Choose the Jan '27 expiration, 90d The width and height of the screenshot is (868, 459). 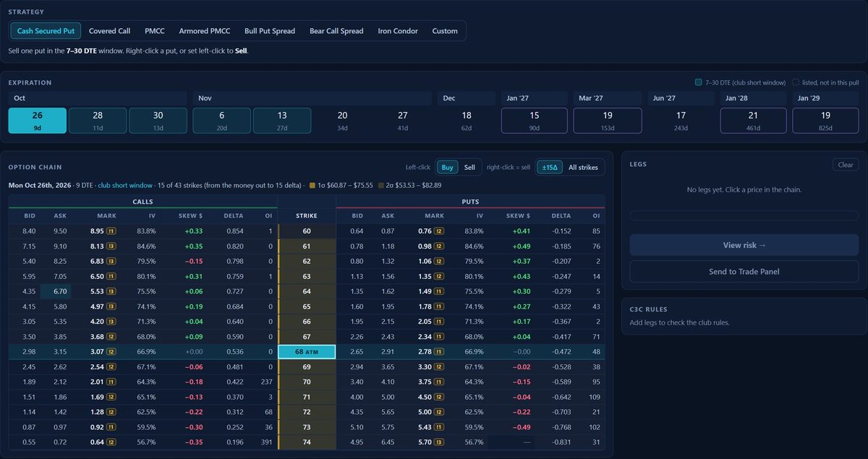(535, 121)
